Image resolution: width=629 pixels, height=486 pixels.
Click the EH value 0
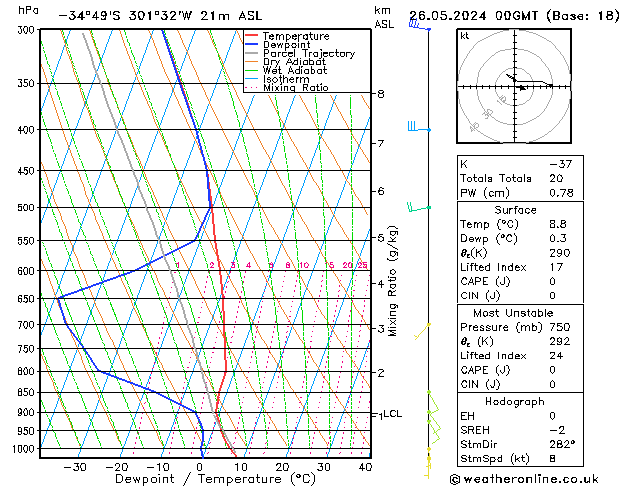552,416
